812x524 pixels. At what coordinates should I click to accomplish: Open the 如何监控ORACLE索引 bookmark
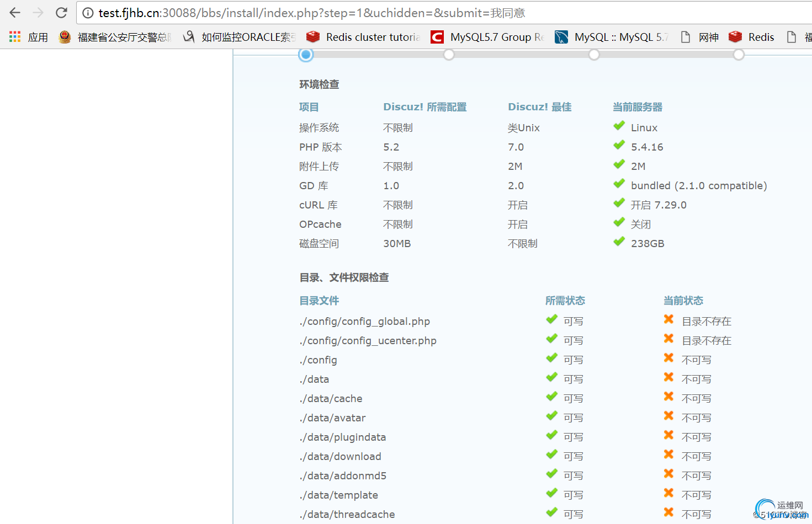tap(240, 37)
